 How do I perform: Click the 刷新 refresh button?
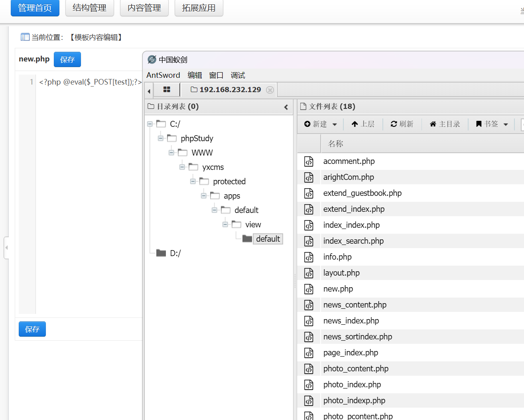[x=402, y=124]
